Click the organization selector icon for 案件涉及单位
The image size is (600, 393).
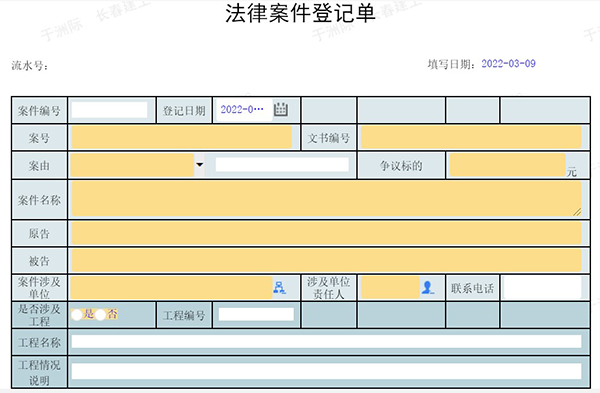279,288
